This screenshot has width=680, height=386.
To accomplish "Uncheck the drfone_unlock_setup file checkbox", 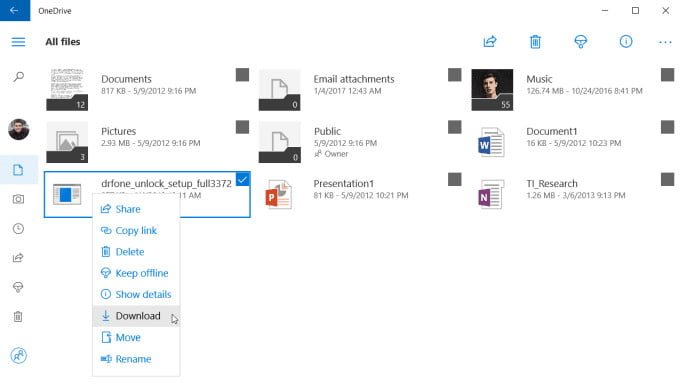I will 242,179.
